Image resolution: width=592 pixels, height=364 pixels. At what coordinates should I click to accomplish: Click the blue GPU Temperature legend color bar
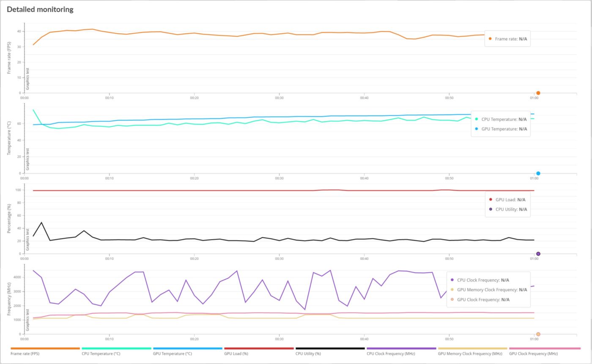pos(187,348)
